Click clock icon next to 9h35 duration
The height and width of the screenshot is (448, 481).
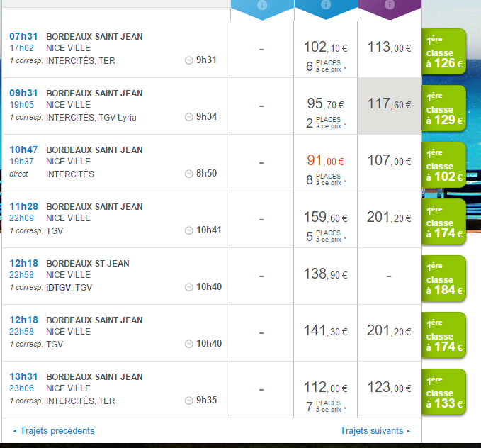coord(188,401)
